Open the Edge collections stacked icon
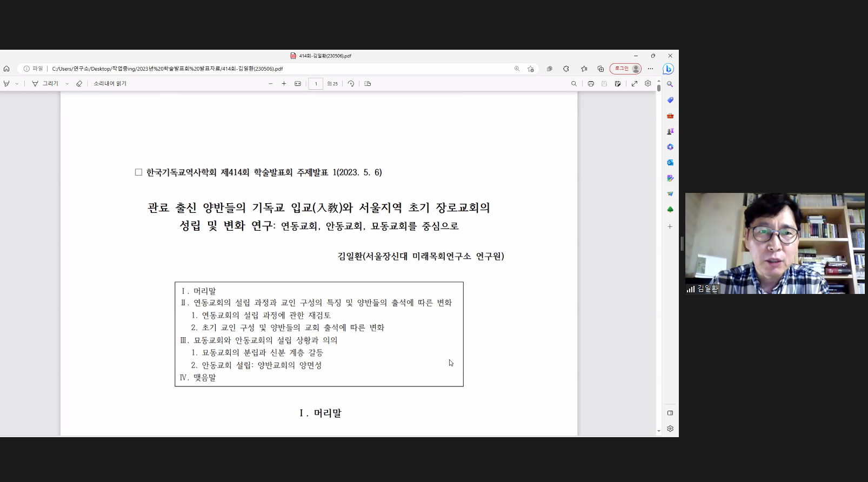868x482 pixels. click(549, 69)
